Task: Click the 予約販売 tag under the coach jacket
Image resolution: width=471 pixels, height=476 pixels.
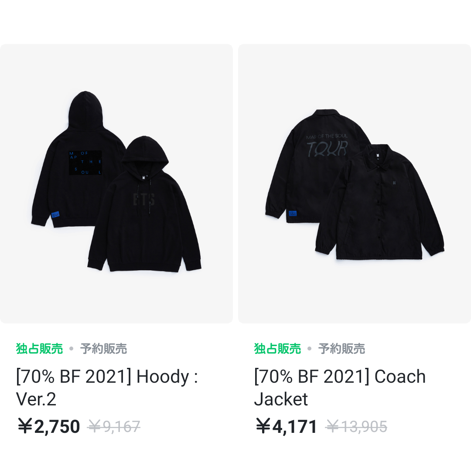Action: 341,349
